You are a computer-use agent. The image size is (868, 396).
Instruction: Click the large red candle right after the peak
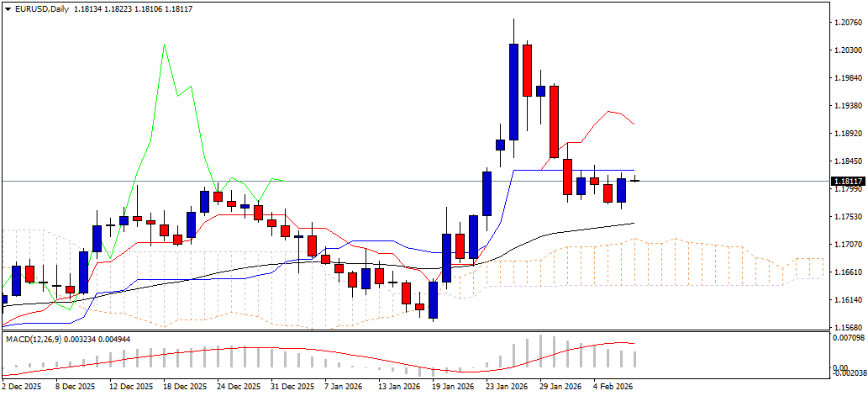(528, 71)
